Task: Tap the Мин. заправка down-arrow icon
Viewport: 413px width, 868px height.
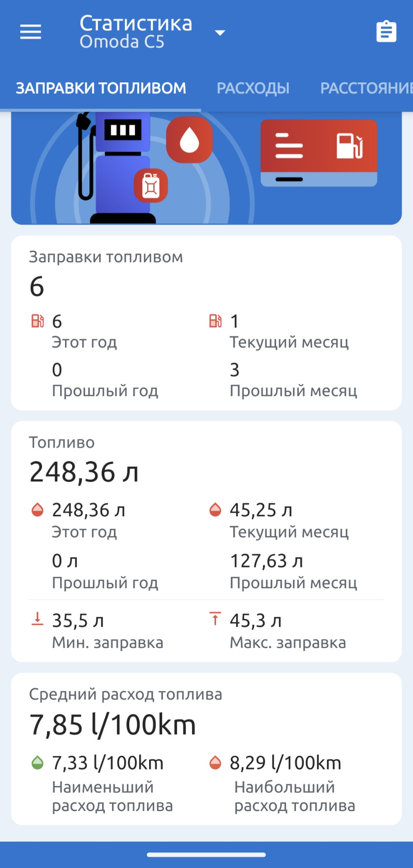Action: click(38, 619)
